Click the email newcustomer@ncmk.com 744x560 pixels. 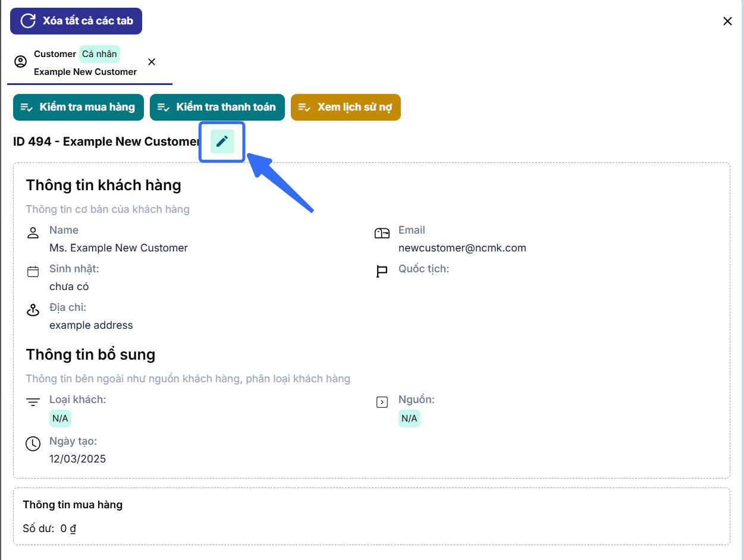click(462, 248)
